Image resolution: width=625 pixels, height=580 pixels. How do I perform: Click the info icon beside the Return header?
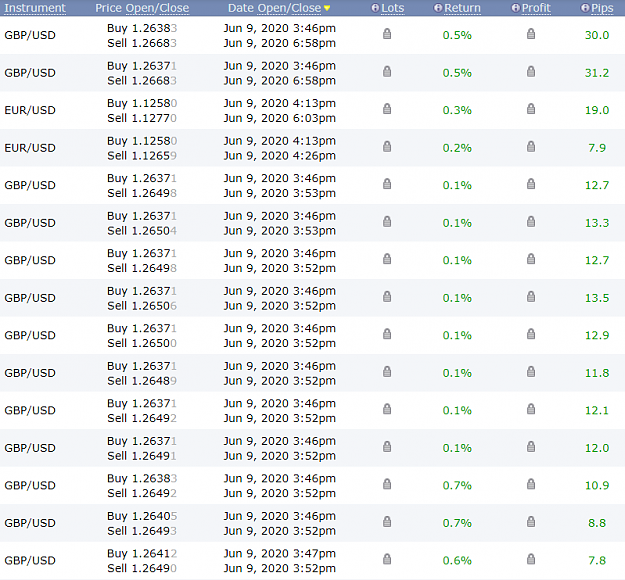tap(438, 8)
